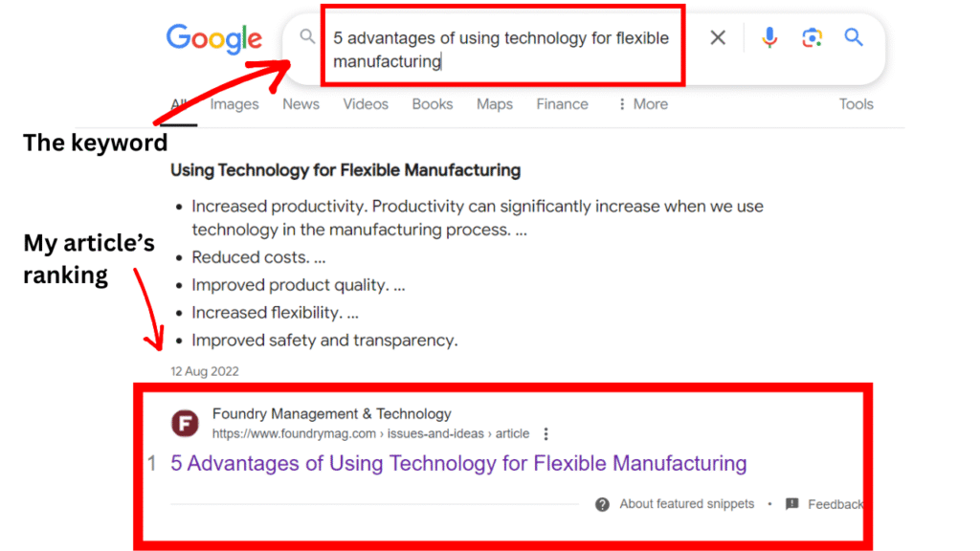
Task: Click the question mark help icon
Action: click(x=602, y=504)
